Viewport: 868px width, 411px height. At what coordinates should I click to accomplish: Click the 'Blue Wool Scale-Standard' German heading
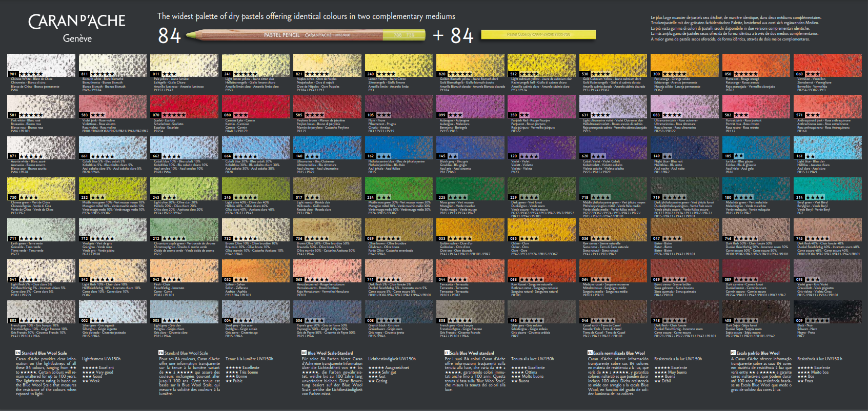[330, 353]
